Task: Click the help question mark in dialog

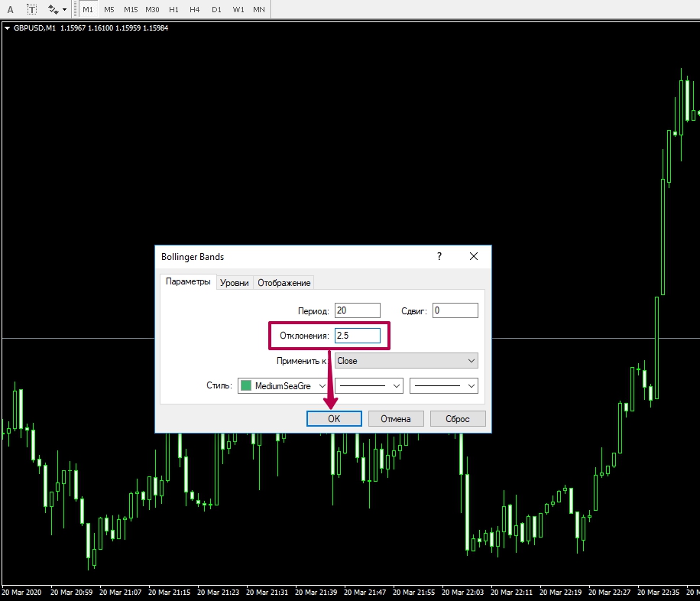Action: point(439,257)
